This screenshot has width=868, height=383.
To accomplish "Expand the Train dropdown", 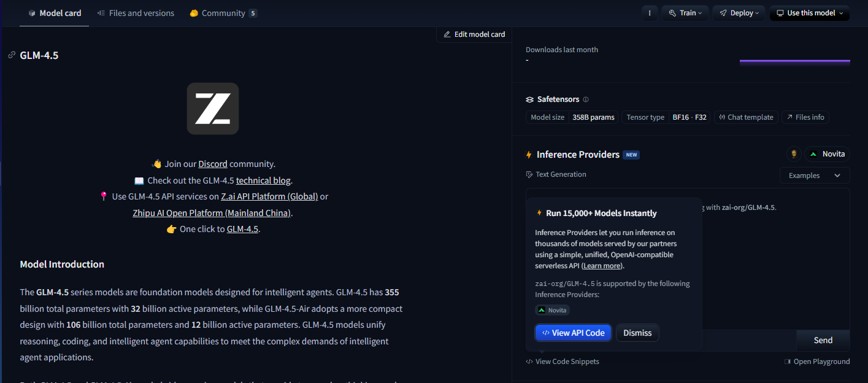I will (686, 13).
